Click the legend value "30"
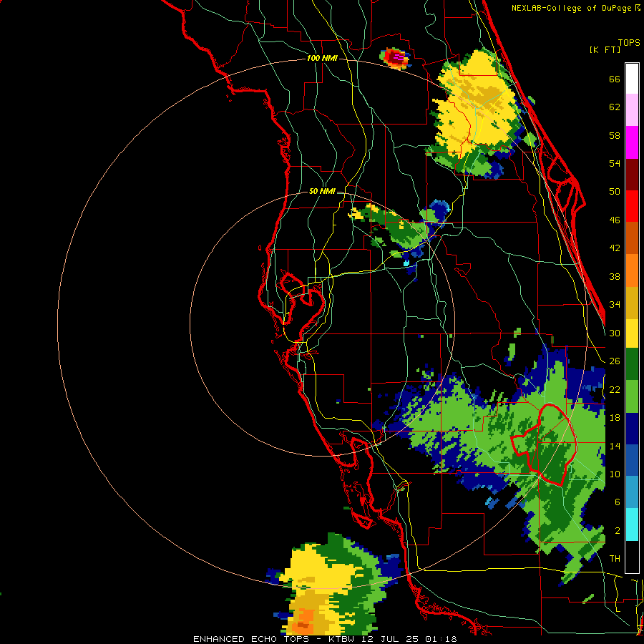 click(615, 333)
